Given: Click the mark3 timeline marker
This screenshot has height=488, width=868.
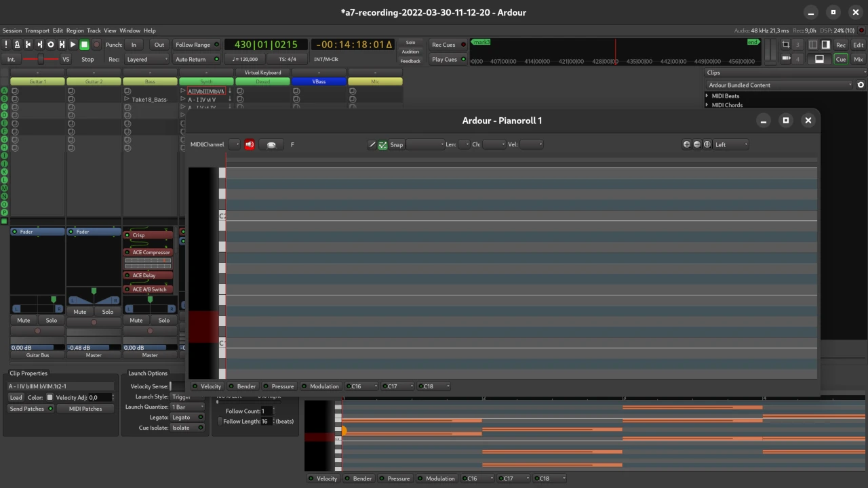Looking at the screenshot, I should click(x=481, y=42).
